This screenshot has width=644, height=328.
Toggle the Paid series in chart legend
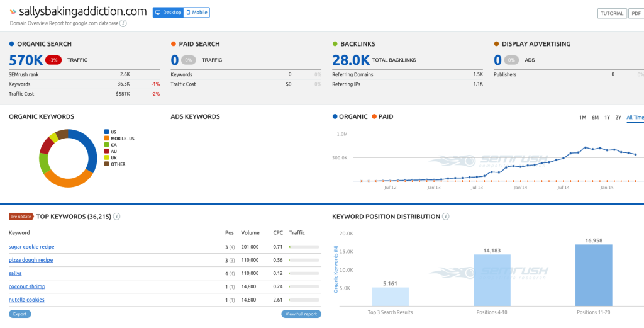coord(382,116)
